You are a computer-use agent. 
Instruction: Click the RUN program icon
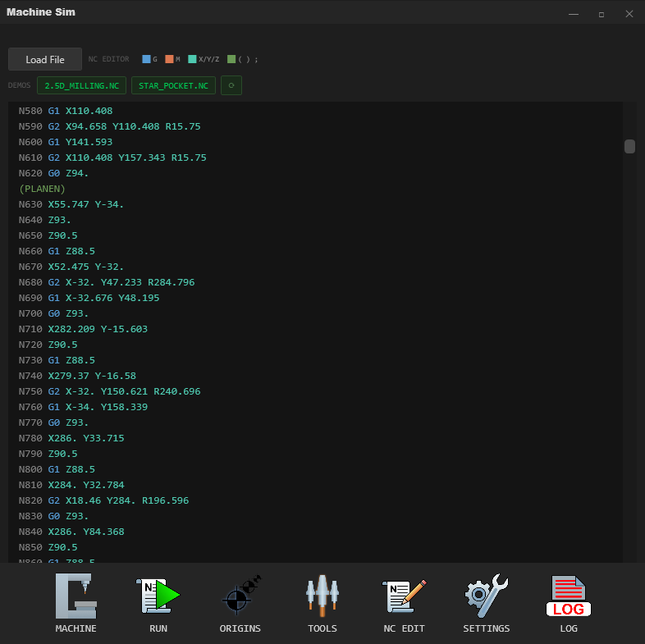tap(158, 596)
